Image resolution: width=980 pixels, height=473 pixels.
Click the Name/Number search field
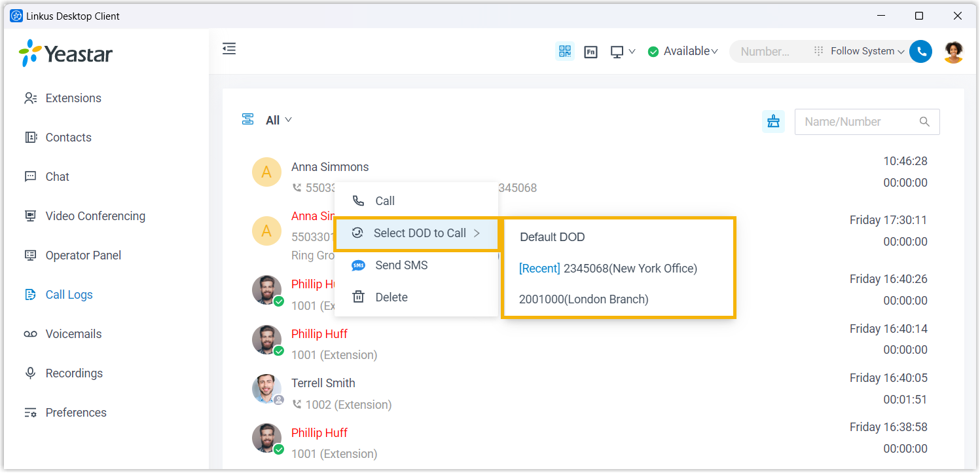point(867,122)
